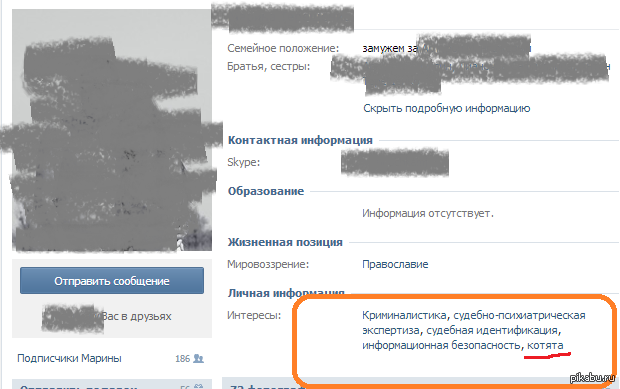Select the 'Skype:' field label
The image size is (620, 389).
[x=244, y=162]
